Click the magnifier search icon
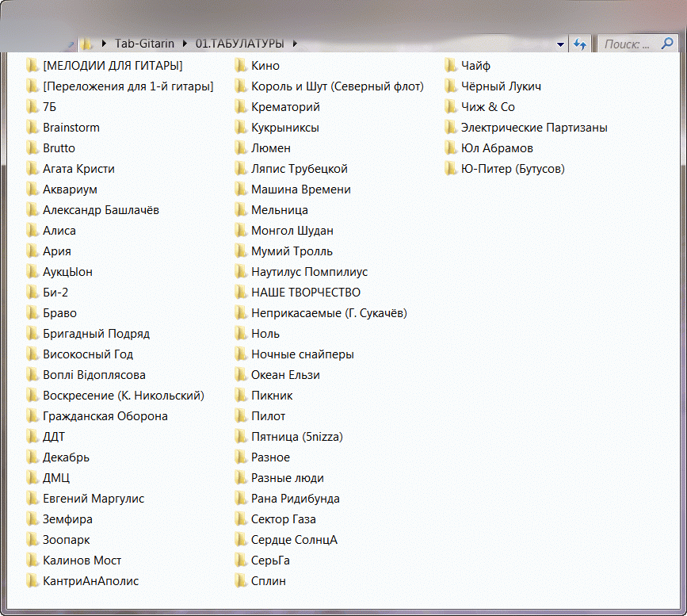 pyautogui.click(x=667, y=43)
